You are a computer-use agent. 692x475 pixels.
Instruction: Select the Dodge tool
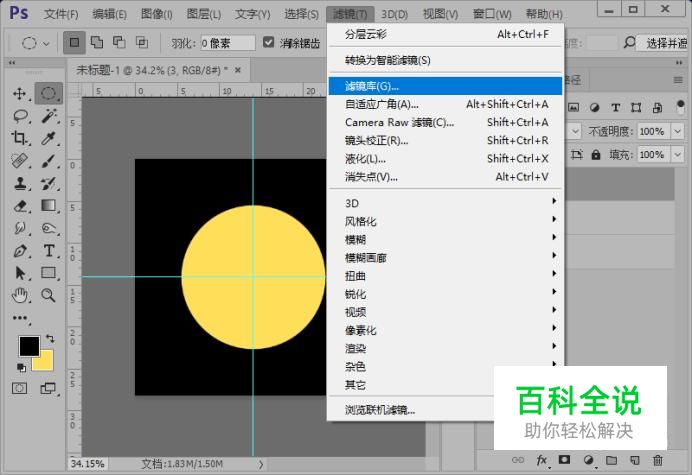(x=49, y=228)
